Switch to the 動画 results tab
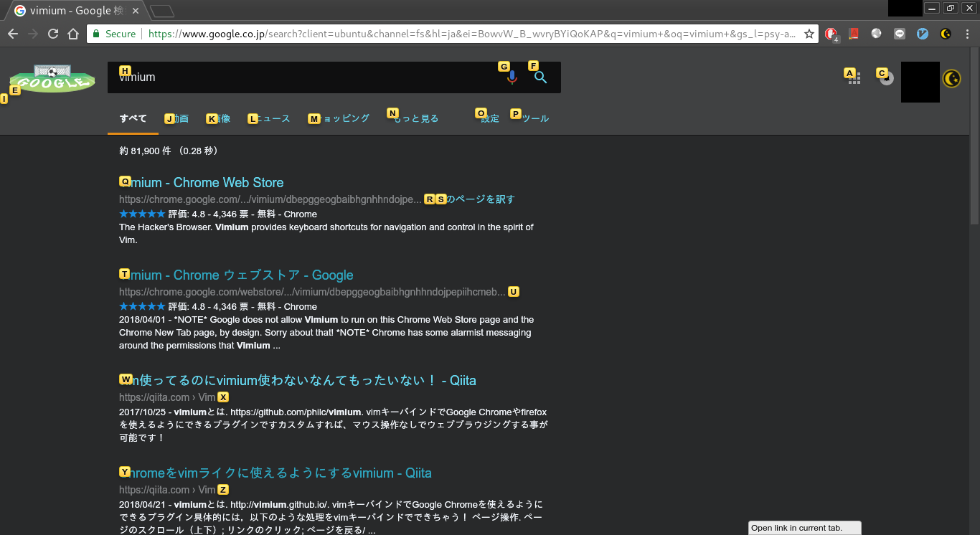Image resolution: width=980 pixels, height=535 pixels. tap(178, 118)
